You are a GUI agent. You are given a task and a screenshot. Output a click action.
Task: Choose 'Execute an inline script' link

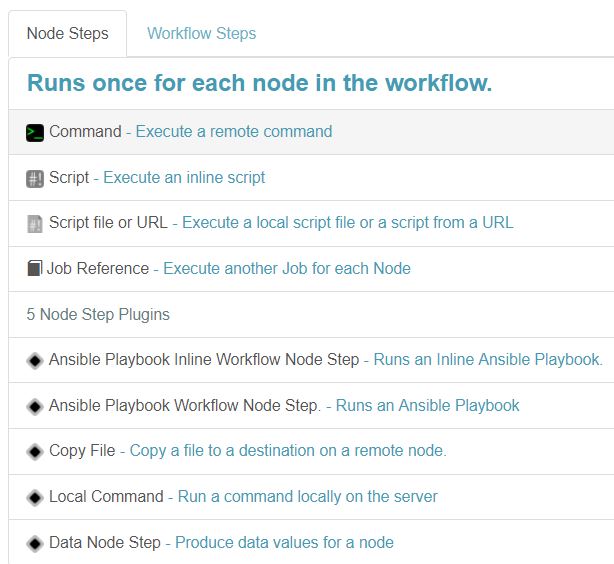click(184, 178)
